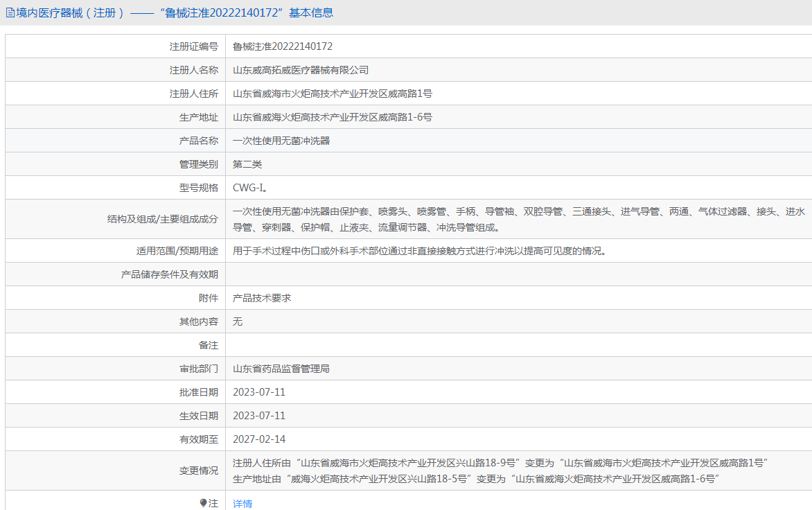Click the expiry date 2027-02-14
Viewport: 812px width, 510px height.
(x=259, y=439)
